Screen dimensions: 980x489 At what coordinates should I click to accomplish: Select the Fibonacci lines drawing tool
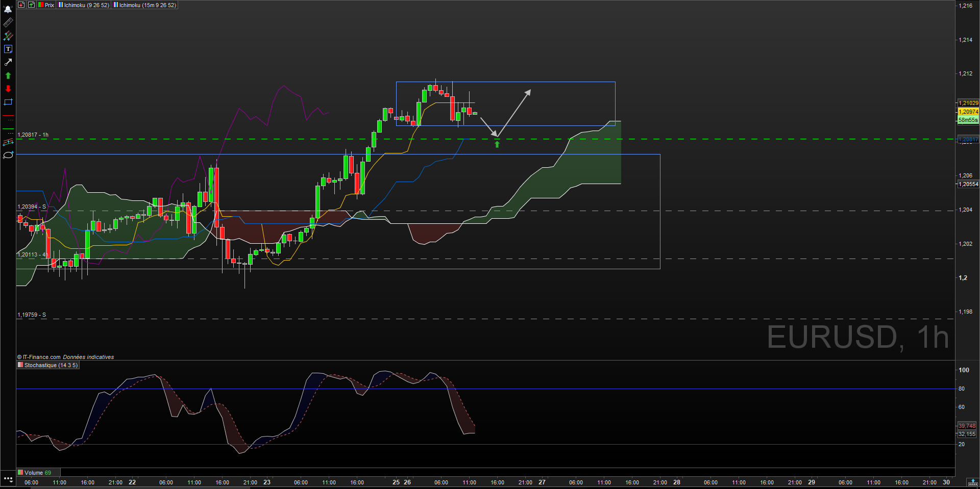(x=8, y=36)
